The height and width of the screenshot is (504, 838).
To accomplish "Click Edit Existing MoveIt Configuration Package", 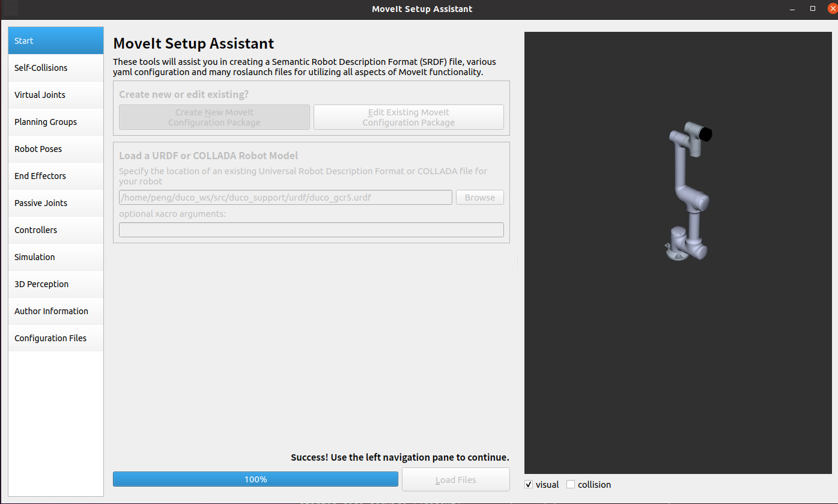I will tap(408, 117).
